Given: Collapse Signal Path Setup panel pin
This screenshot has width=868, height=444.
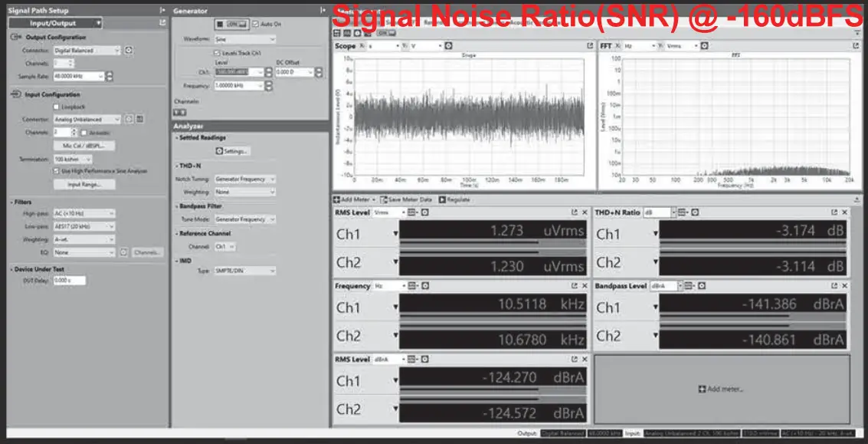Looking at the screenshot, I should (x=162, y=10).
